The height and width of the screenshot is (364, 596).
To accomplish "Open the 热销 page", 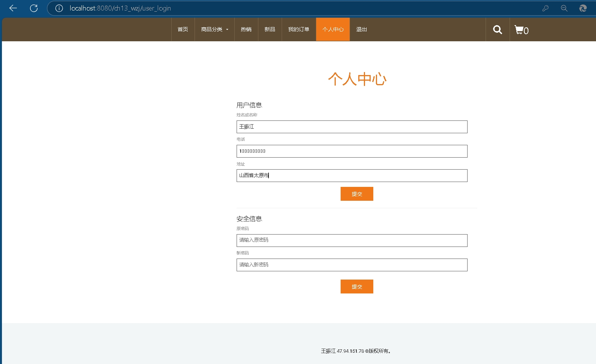I will point(246,29).
